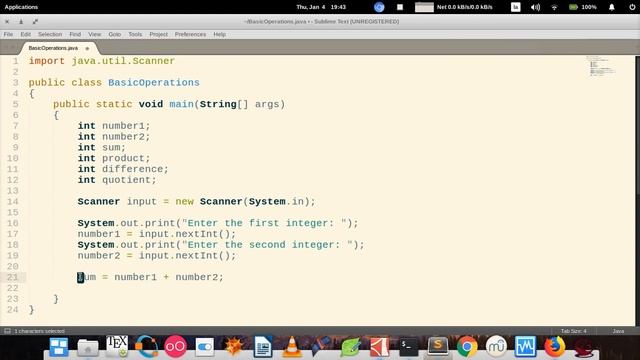The width and height of the screenshot is (640, 360).
Task: Open the Preferences menu
Action: pos(190,34)
